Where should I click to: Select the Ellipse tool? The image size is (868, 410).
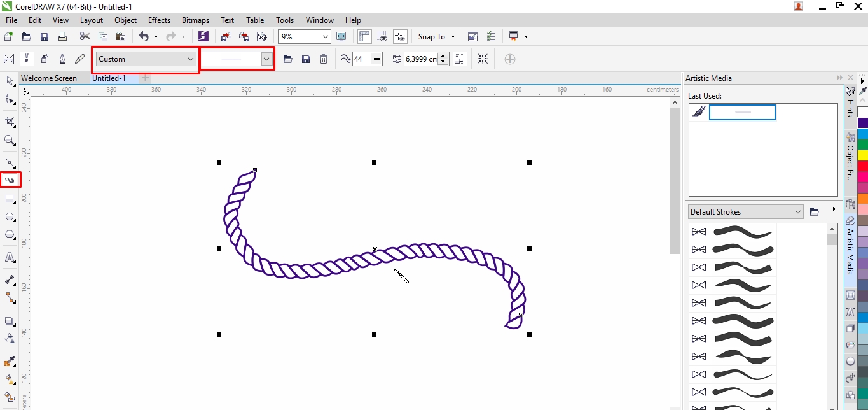coord(10,217)
